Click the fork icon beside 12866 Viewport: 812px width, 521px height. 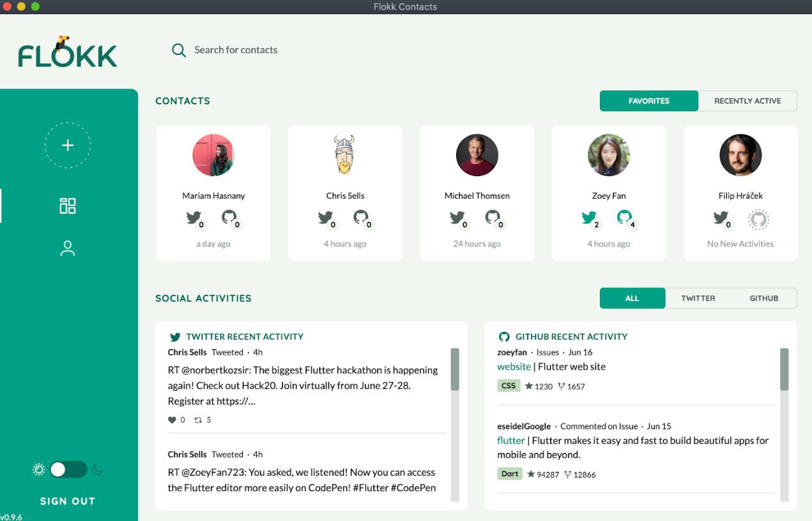coord(568,474)
